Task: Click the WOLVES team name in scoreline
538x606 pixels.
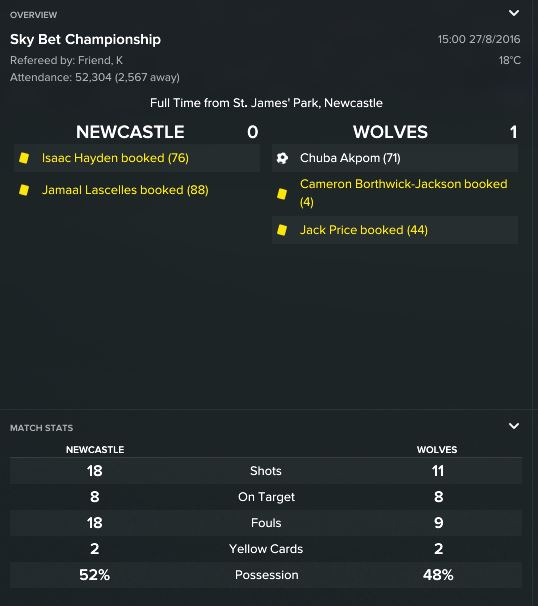Action: click(390, 132)
